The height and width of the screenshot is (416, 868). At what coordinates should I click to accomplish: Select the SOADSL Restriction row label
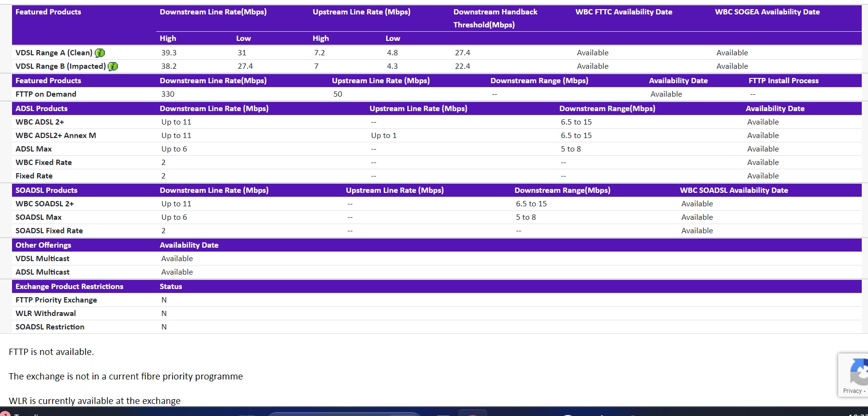(x=50, y=327)
